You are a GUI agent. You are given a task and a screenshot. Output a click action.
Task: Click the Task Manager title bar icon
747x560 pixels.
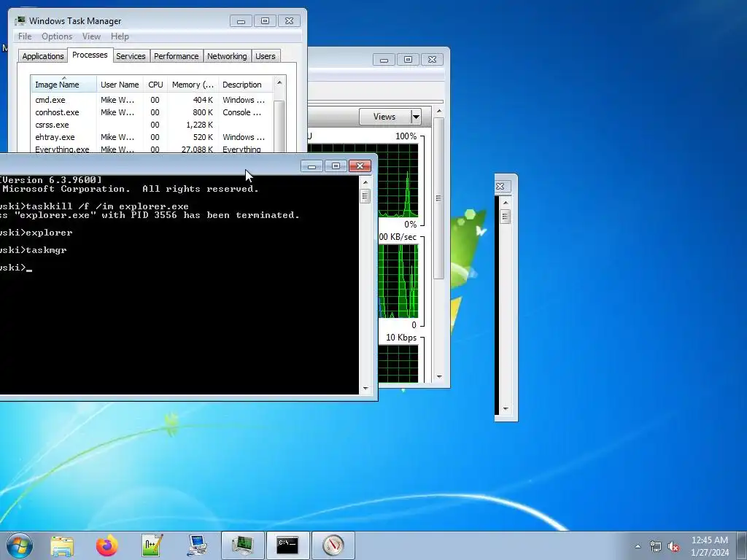click(20, 21)
